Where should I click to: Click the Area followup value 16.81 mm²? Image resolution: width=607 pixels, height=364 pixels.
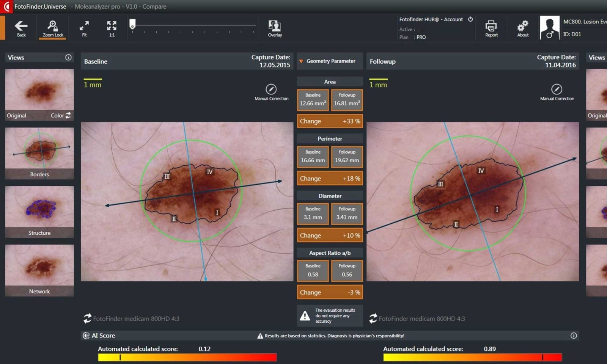tap(347, 100)
